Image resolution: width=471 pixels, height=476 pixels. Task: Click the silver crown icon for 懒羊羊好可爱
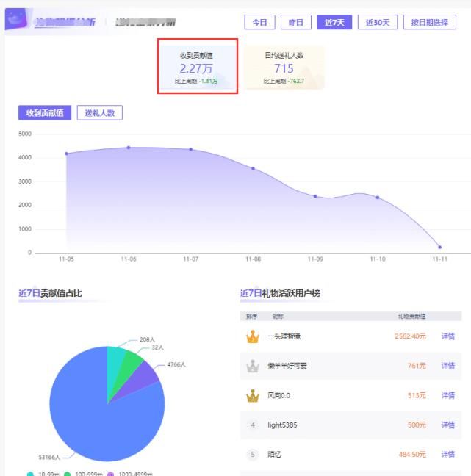tap(252, 366)
